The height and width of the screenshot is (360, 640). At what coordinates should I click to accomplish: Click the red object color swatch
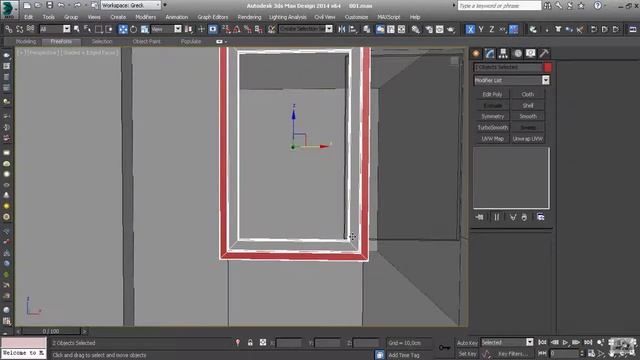tap(548, 67)
